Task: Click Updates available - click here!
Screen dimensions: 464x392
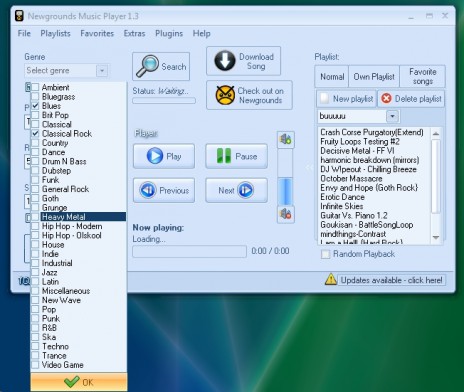Action: click(391, 280)
